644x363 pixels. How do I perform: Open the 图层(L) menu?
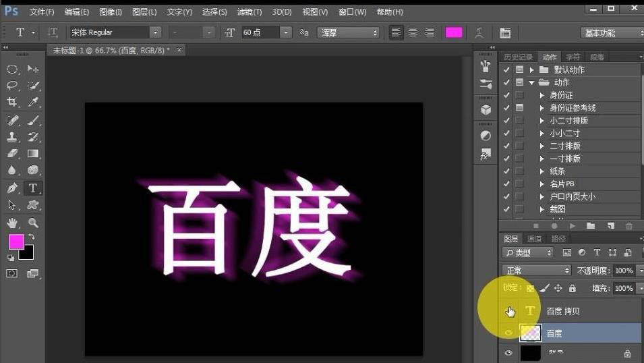[x=144, y=12]
